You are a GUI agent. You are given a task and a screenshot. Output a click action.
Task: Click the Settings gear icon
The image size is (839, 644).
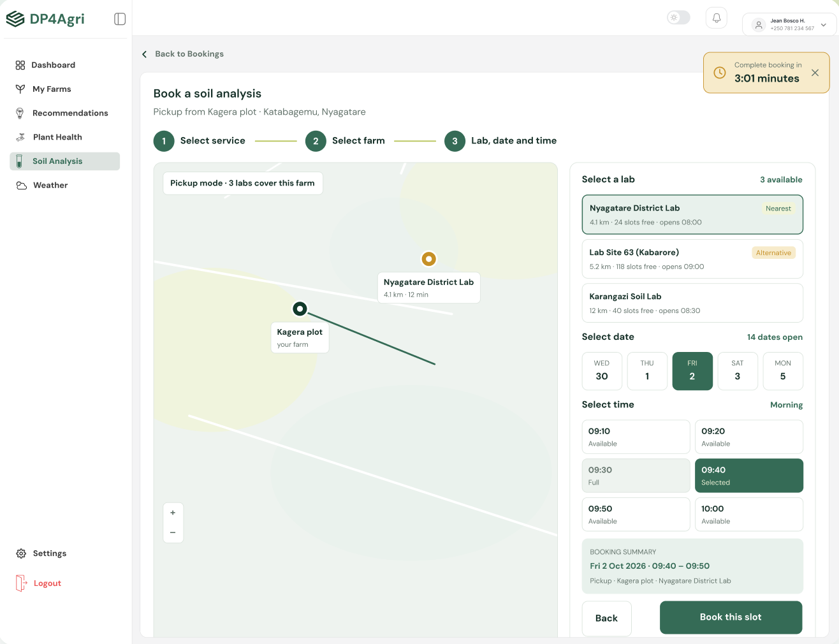point(21,553)
